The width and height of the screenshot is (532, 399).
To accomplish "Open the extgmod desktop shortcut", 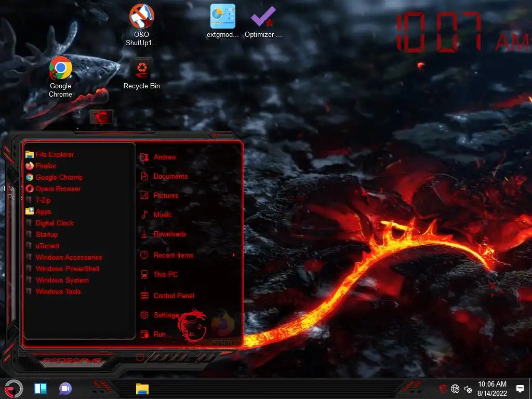I will pos(222,21).
